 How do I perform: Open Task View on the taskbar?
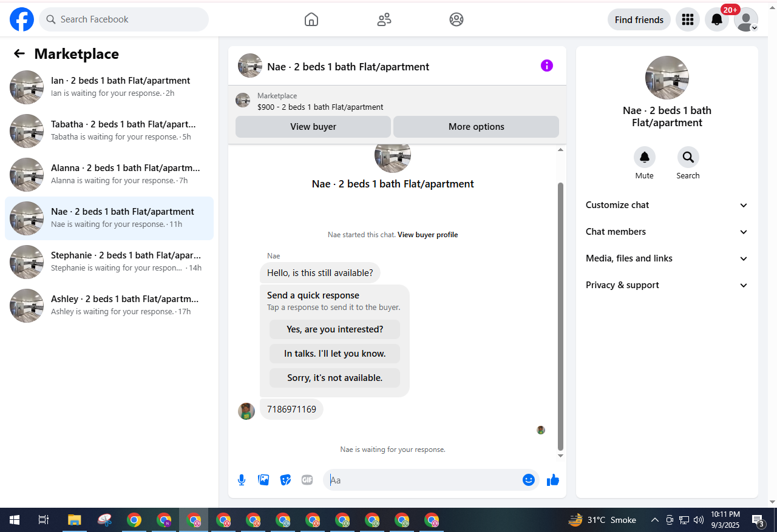coord(44,520)
